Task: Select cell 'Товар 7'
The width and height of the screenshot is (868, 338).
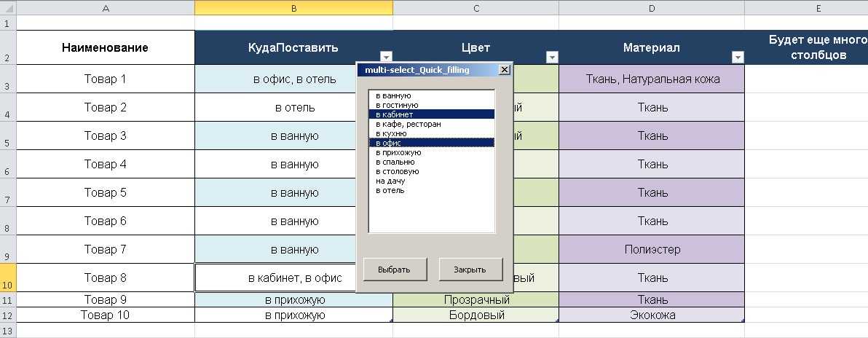Action: coord(105,249)
